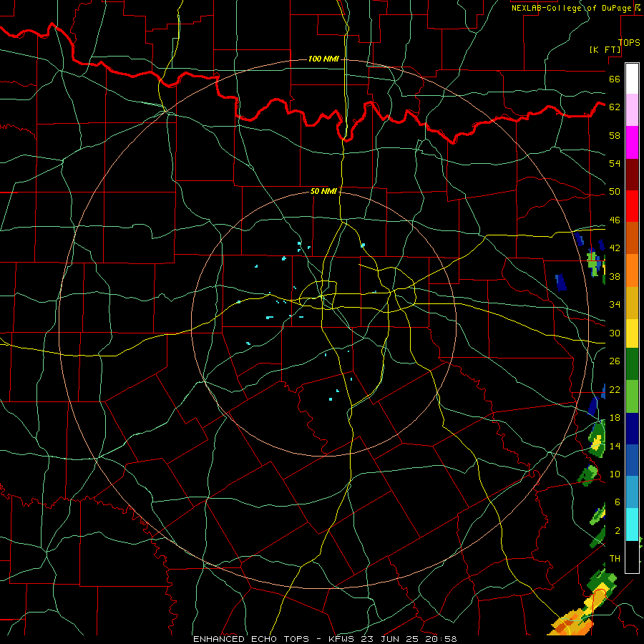
Task: Click the 50 value on the legend scale
Action: (615, 191)
